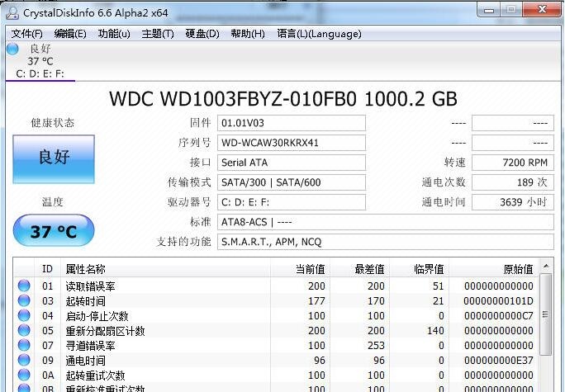565x392 pixels.
Task: Click the 临界值 column header
Action: [419, 269]
